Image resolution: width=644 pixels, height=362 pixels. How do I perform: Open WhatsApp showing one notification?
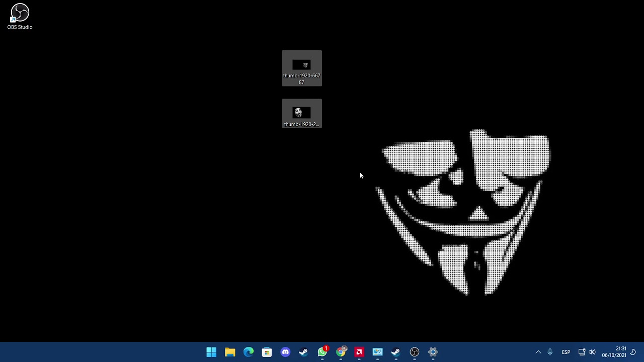(x=322, y=352)
